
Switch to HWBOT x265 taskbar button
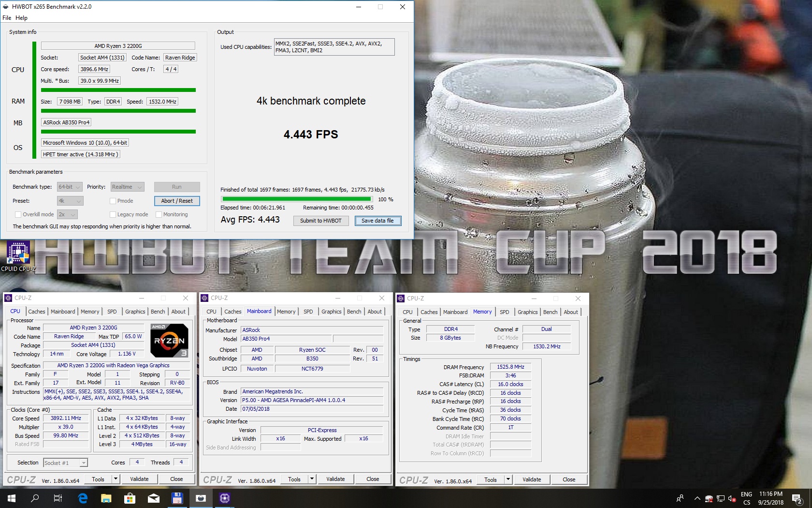coord(201,498)
